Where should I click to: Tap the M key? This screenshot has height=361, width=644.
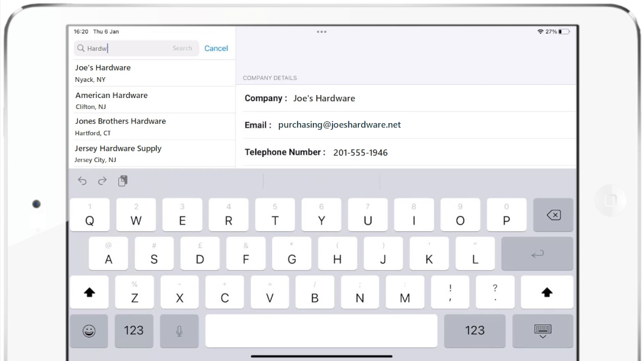point(405,292)
